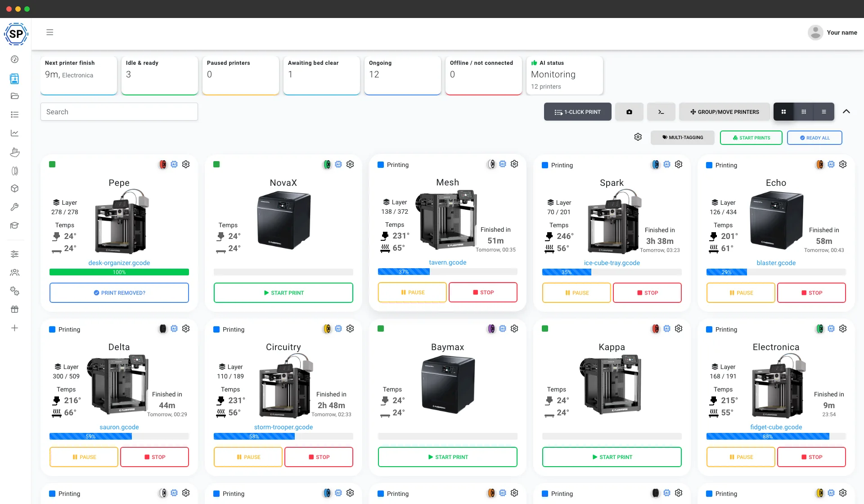Open settings gear on Spark card
The image size is (864, 504).
pos(679,164)
